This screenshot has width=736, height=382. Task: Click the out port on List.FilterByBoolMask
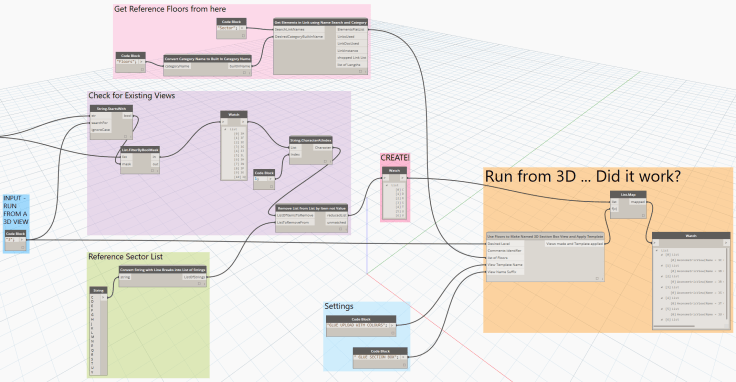pyautogui.click(x=155, y=164)
